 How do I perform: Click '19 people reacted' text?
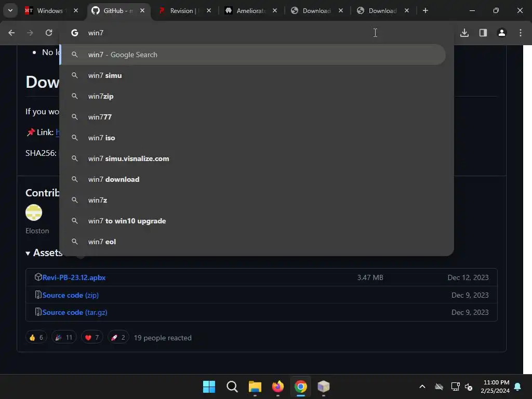[x=163, y=338]
